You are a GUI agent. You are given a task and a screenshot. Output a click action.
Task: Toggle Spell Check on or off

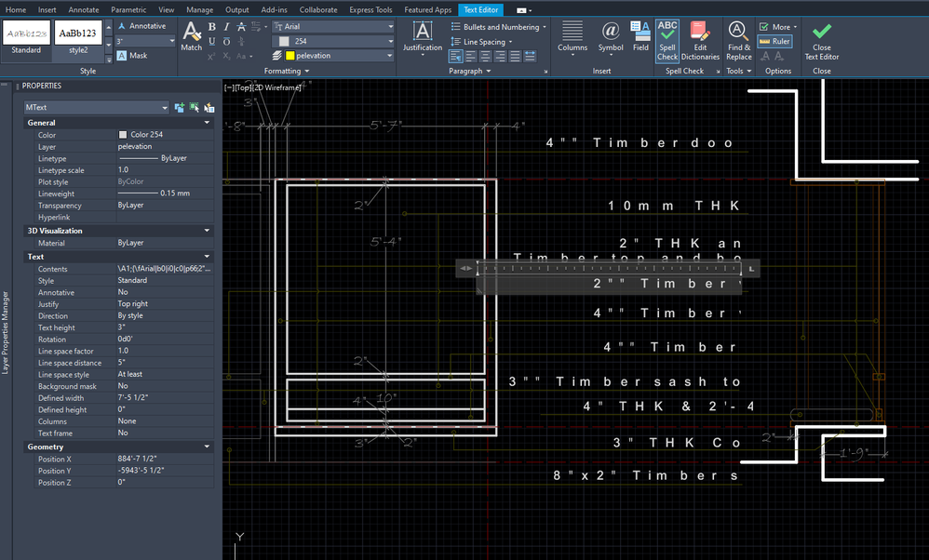pyautogui.click(x=667, y=41)
